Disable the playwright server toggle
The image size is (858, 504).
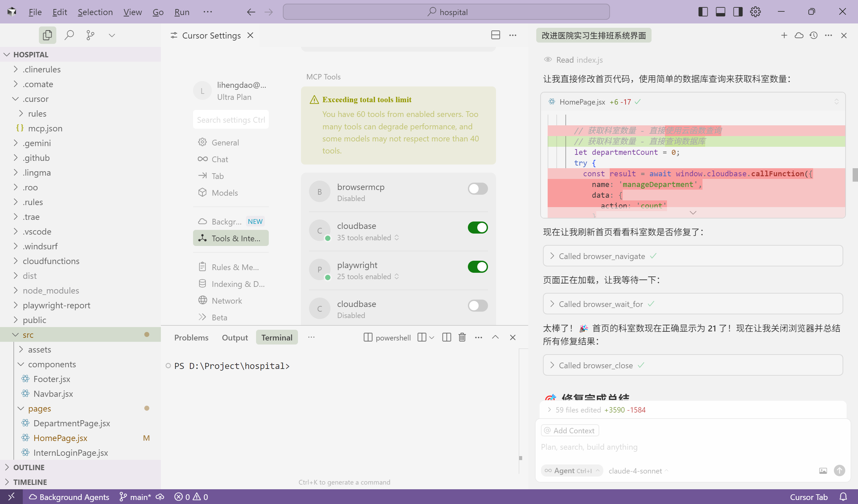pyautogui.click(x=478, y=267)
